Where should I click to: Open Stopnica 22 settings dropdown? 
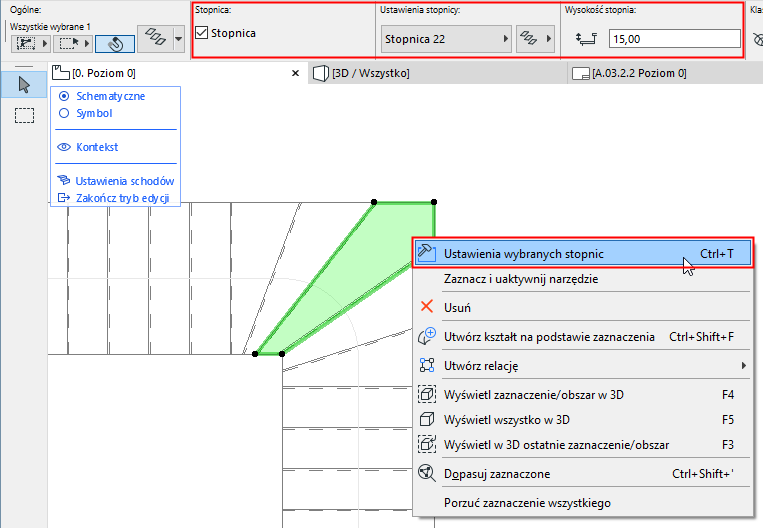coord(445,39)
